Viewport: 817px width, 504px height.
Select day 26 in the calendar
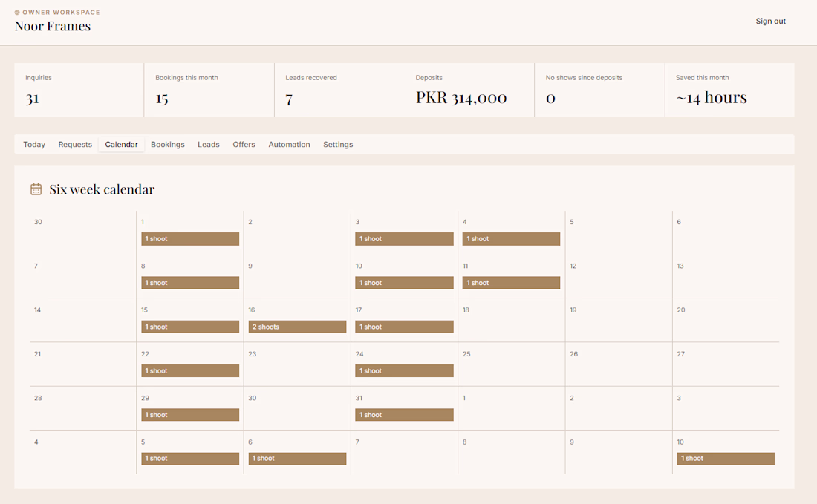click(x=619, y=364)
